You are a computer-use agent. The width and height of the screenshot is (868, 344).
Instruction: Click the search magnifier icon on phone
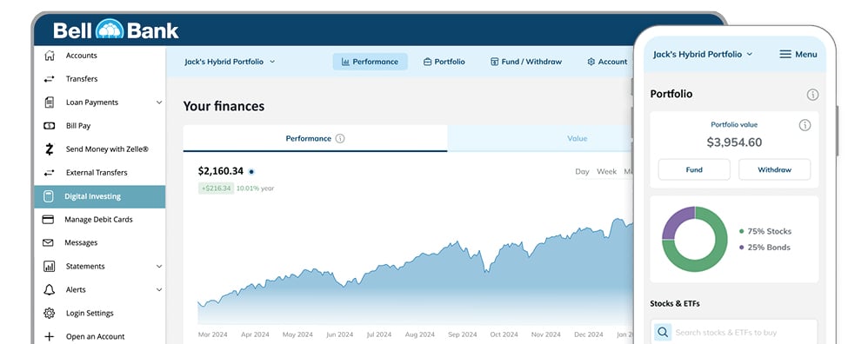click(663, 333)
